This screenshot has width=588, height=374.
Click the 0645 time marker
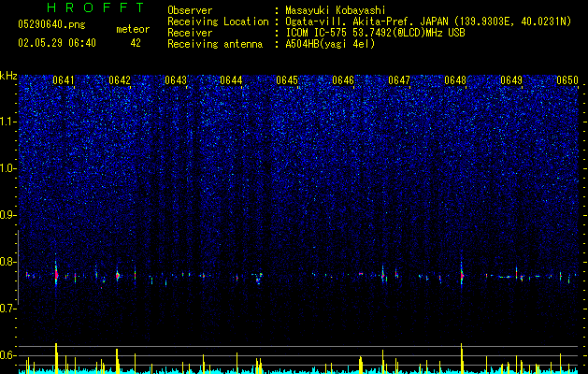click(x=287, y=80)
